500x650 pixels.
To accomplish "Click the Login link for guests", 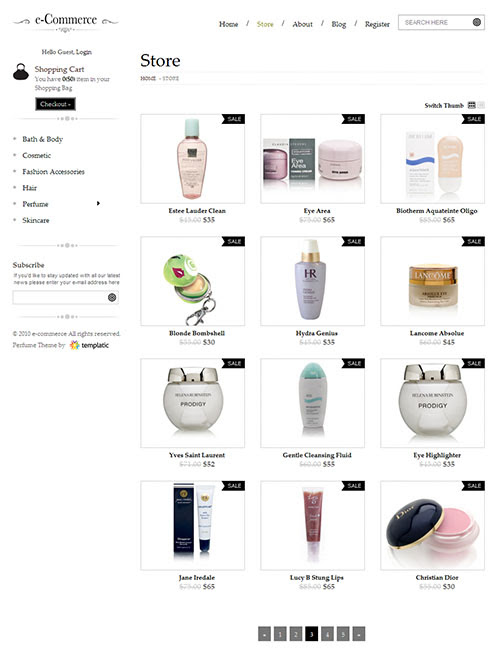I will click(84, 52).
